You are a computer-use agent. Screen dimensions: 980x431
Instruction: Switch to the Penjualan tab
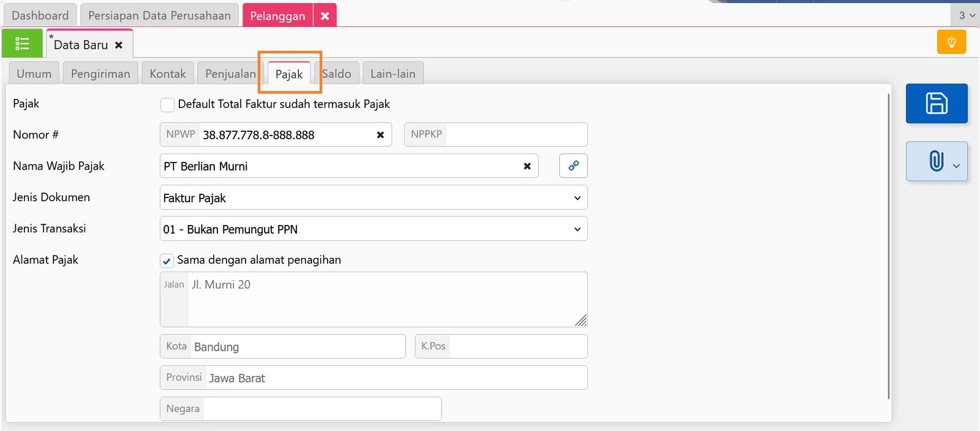click(x=230, y=74)
